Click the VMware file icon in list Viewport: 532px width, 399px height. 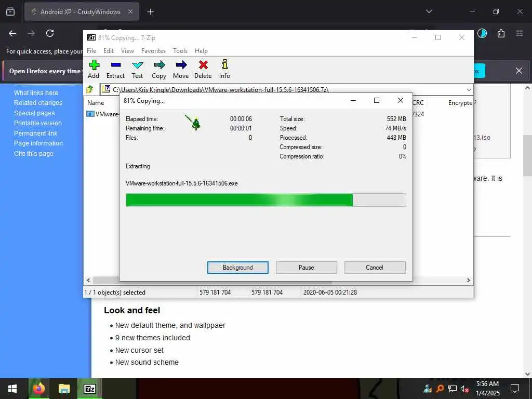point(90,114)
